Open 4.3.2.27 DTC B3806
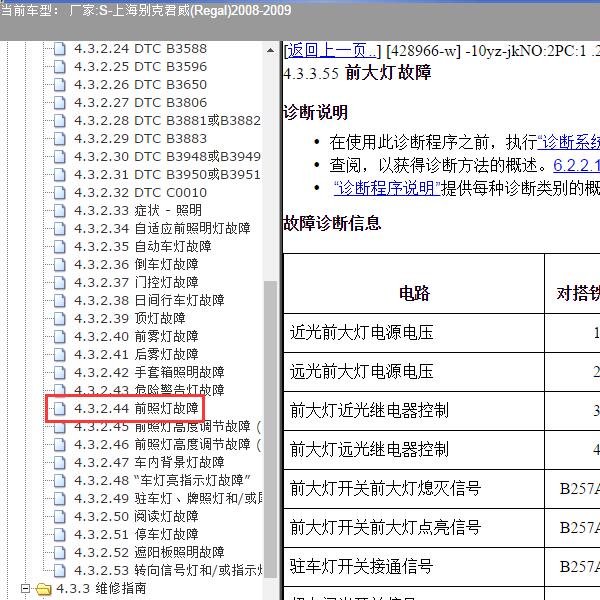 (140, 103)
